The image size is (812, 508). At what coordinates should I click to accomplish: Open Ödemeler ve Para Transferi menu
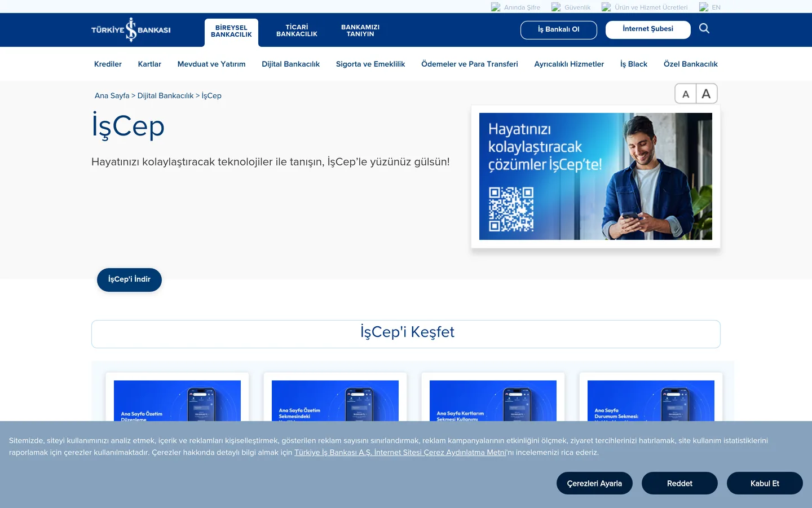(x=470, y=64)
